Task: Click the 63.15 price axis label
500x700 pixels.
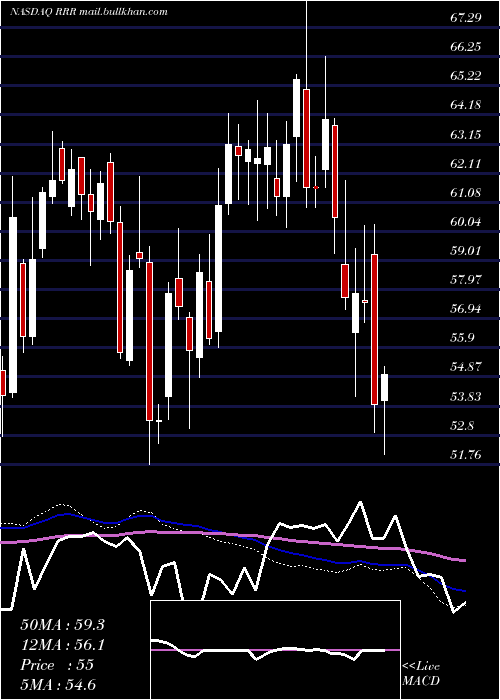Action: (x=466, y=134)
